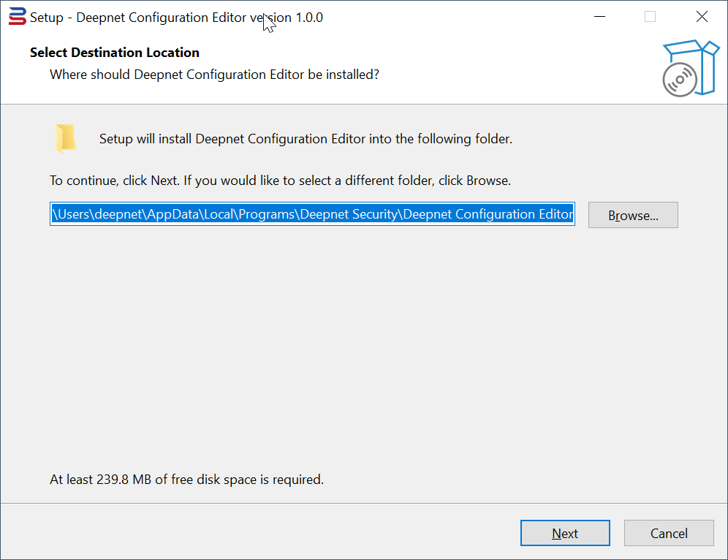Click the greyed-out maximize window button

(650, 17)
